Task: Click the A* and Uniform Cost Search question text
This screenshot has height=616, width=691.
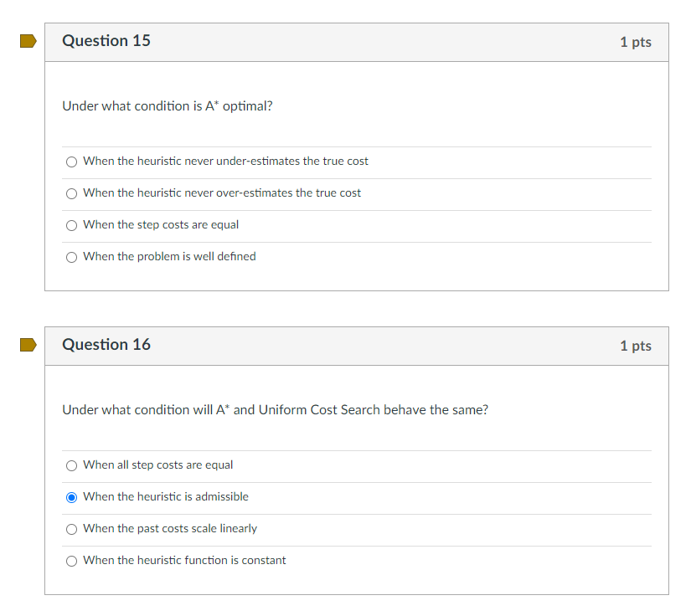Action: click(275, 410)
